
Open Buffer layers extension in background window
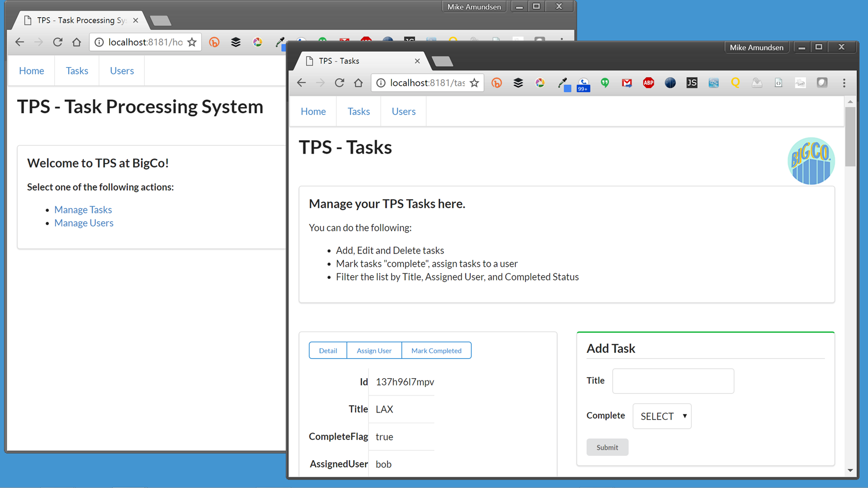pos(236,42)
